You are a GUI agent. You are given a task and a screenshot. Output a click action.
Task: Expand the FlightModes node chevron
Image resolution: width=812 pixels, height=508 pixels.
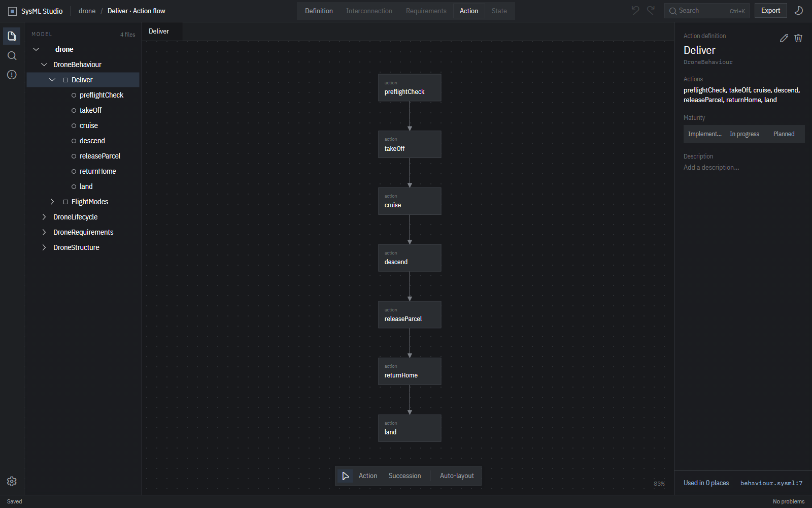52,202
